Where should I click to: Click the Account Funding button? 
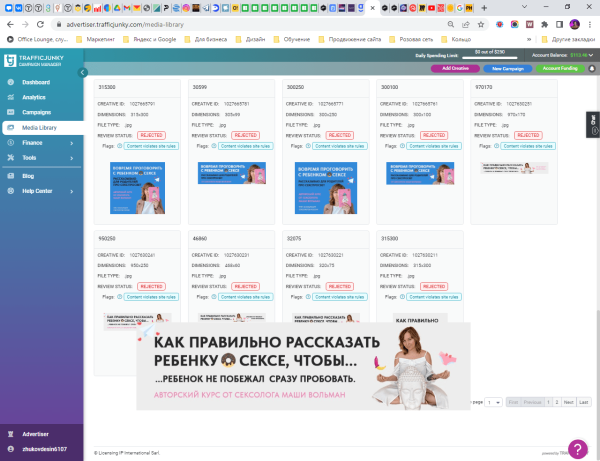(x=560, y=68)
